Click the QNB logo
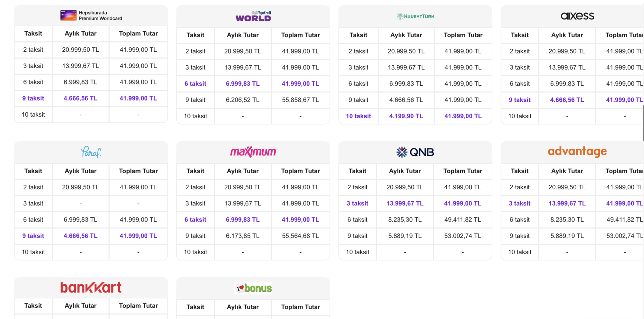The image size is (644, 319). point(415,152)
